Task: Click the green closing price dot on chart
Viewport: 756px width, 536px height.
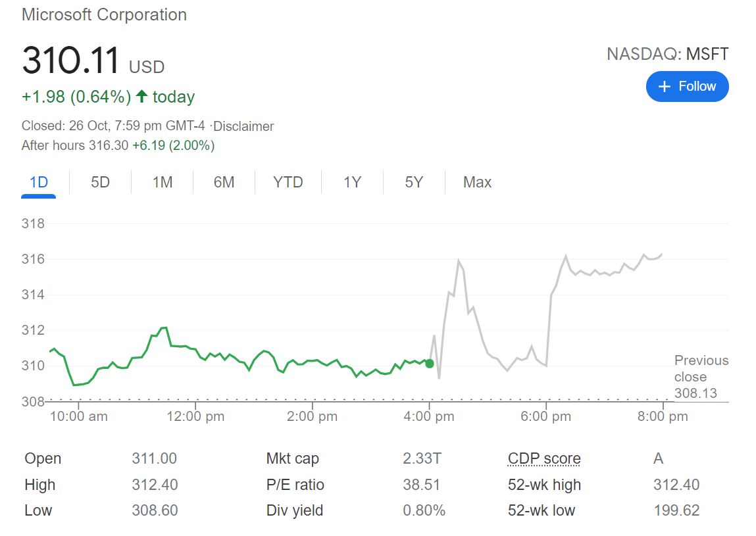Action: point(430,364)
